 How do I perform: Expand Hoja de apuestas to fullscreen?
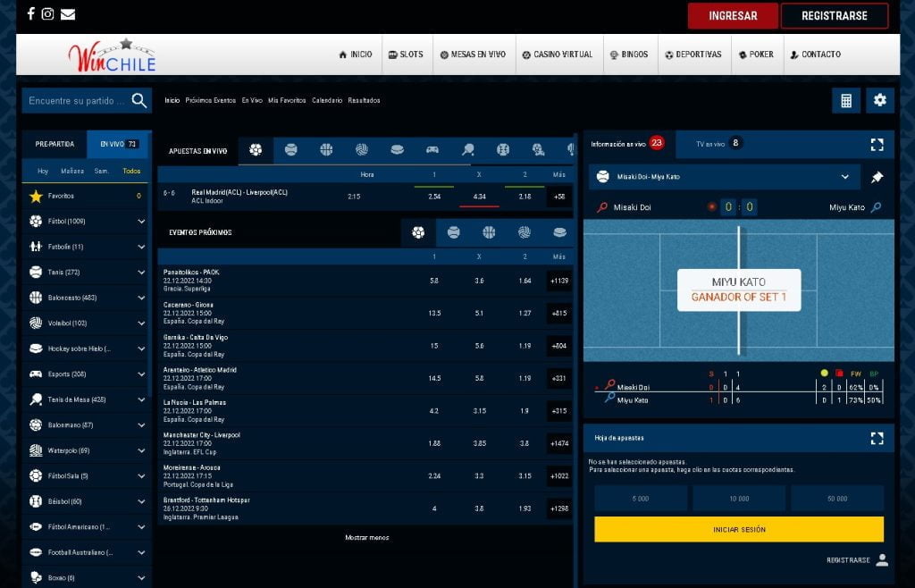[x=877, y=438]
